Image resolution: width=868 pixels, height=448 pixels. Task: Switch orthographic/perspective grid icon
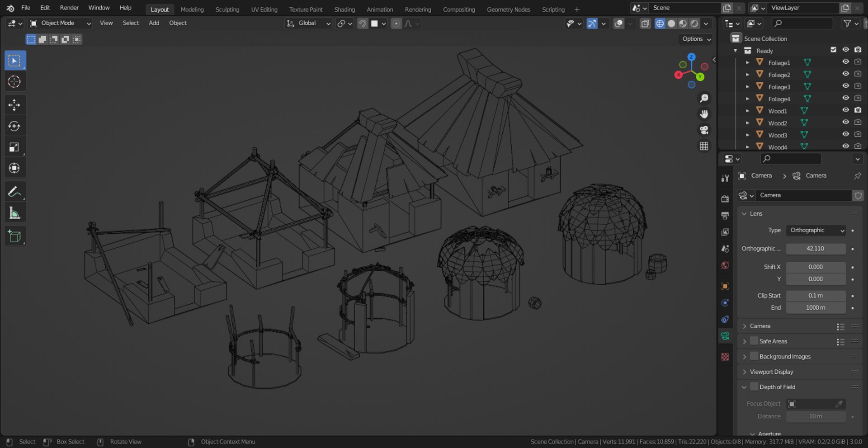(704, 146)
